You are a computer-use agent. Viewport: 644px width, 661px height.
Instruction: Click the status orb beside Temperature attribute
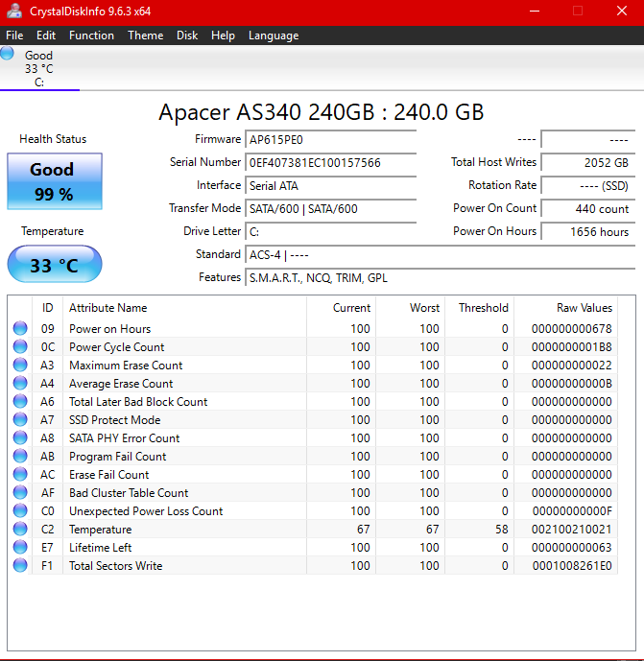[x=20, y=530]
